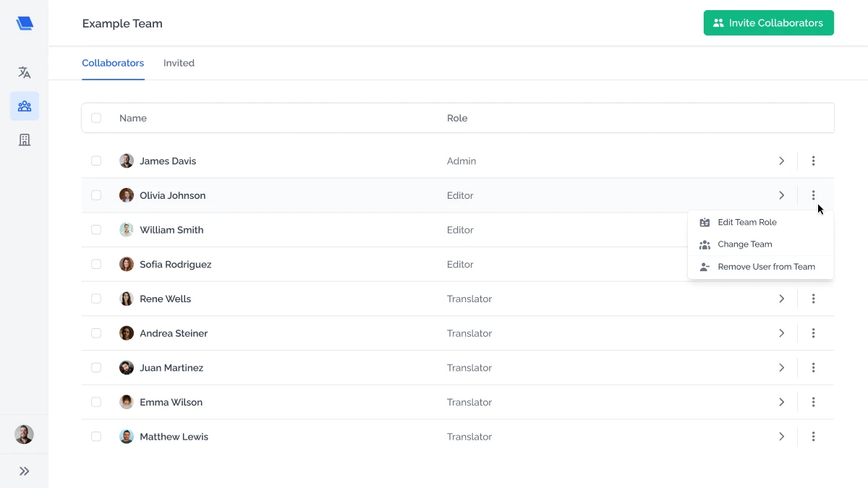Open the app logo home icon
The image size is (868, 488).
coord(25,23)
